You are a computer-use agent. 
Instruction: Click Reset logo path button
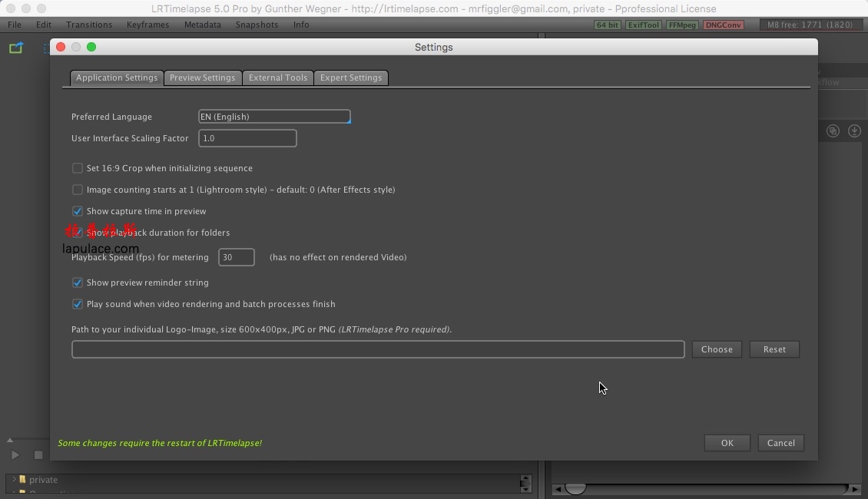[x=774, y=349]
